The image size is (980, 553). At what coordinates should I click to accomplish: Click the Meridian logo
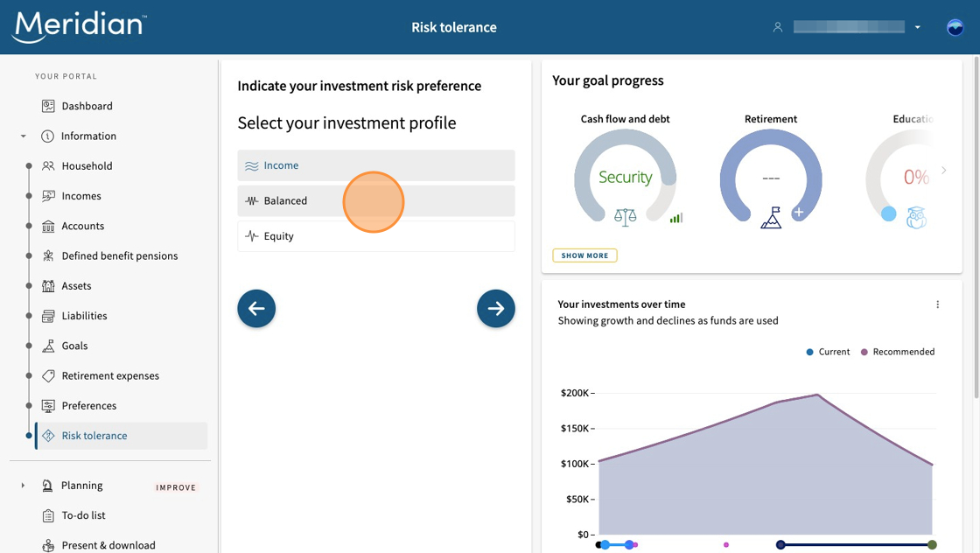click(x=79, y=27)
